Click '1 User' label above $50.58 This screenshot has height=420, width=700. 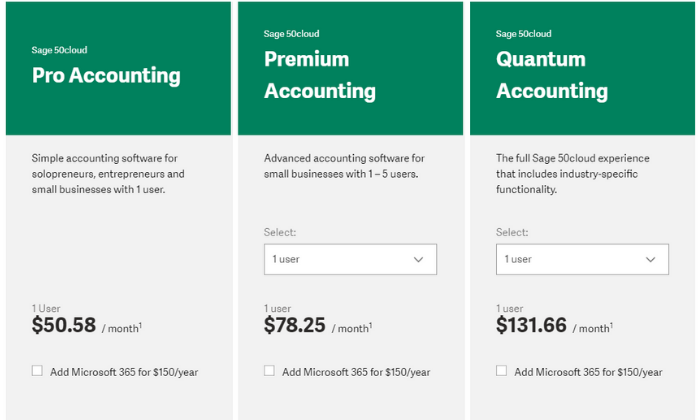[46, 308]
